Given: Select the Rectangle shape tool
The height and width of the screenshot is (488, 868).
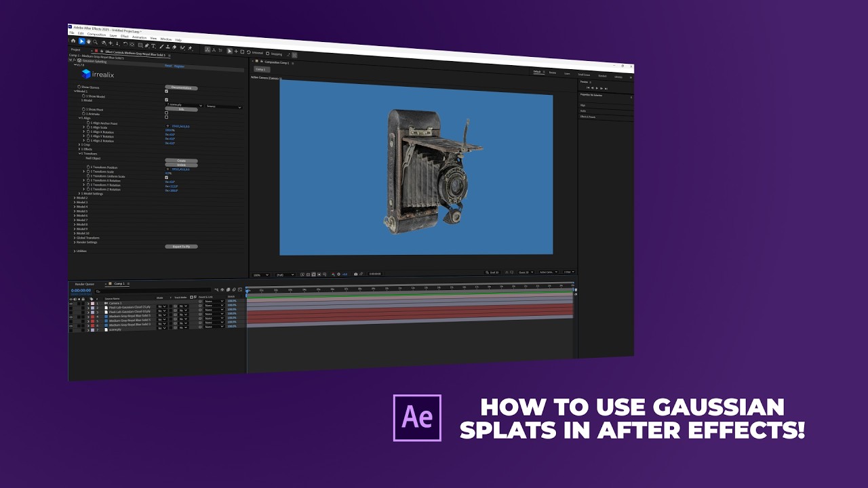Looking at the screenshot, I should click(x=140, y=45).
